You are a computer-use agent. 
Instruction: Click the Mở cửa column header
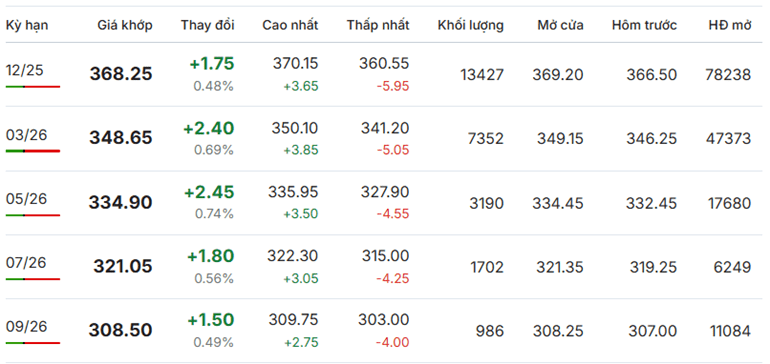pyautogui.click(x=560, y=26)
